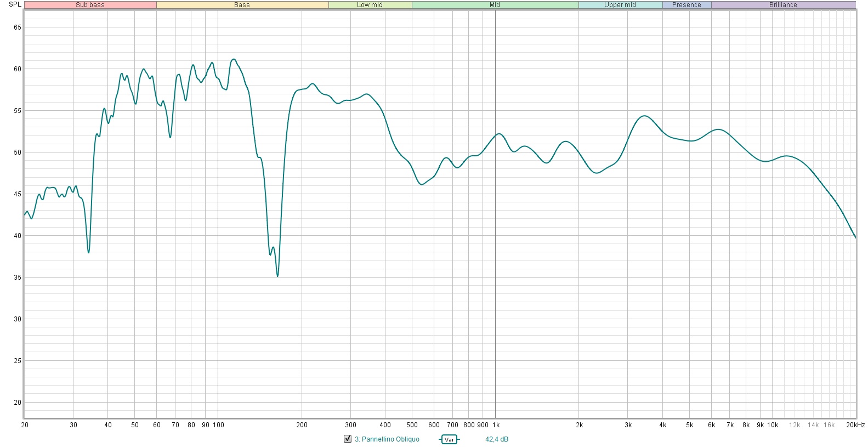Click the Mid band label
This screenshot has width=868, height=447.
495,5
